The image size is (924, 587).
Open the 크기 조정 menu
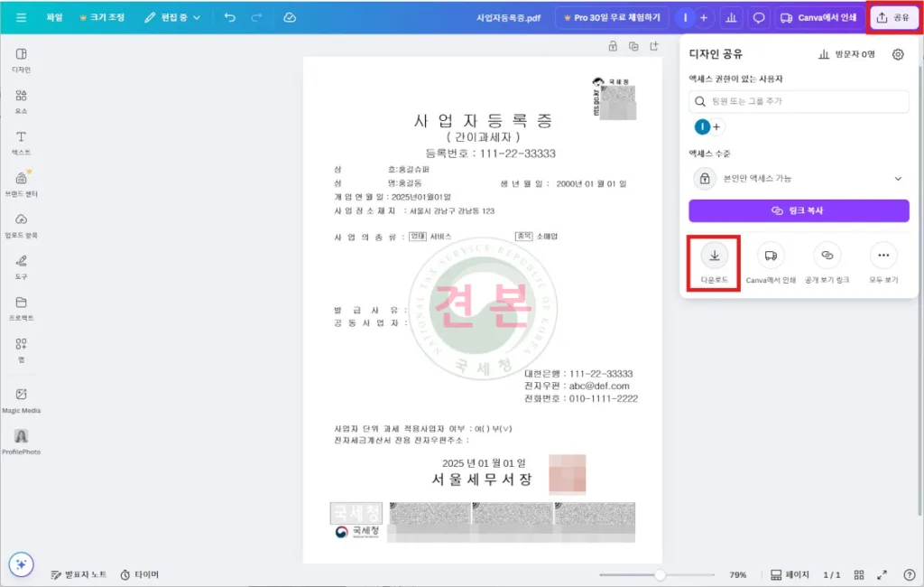(102, 17)
